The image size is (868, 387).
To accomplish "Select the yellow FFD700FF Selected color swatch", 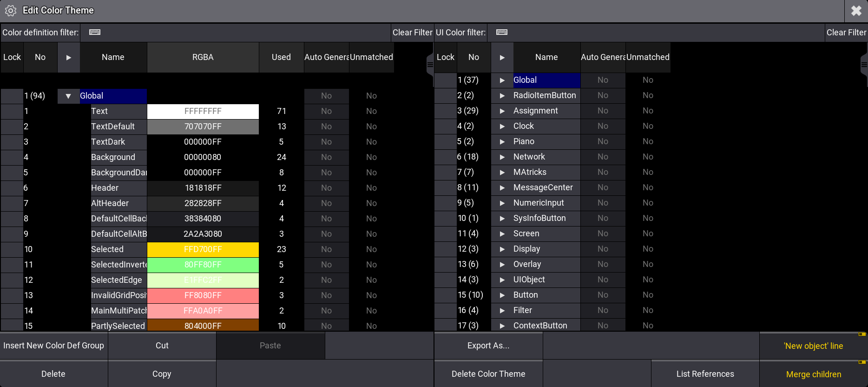I will click(203, 249).
